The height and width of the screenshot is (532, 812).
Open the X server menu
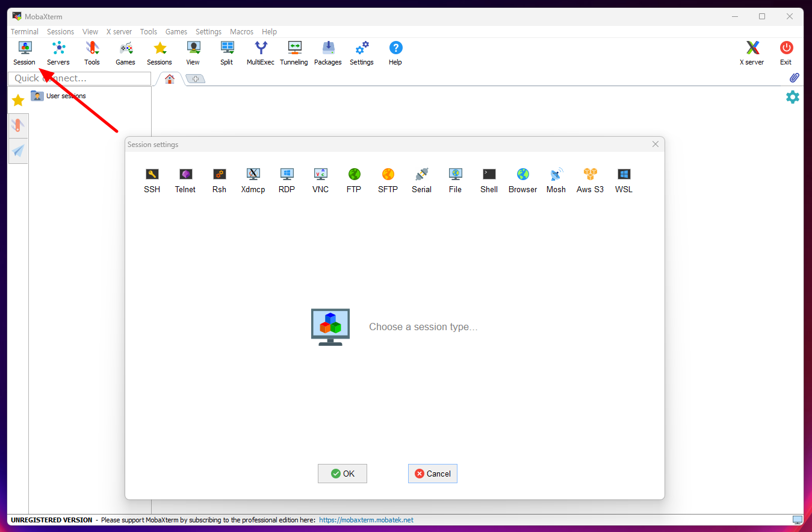(119, 32)
